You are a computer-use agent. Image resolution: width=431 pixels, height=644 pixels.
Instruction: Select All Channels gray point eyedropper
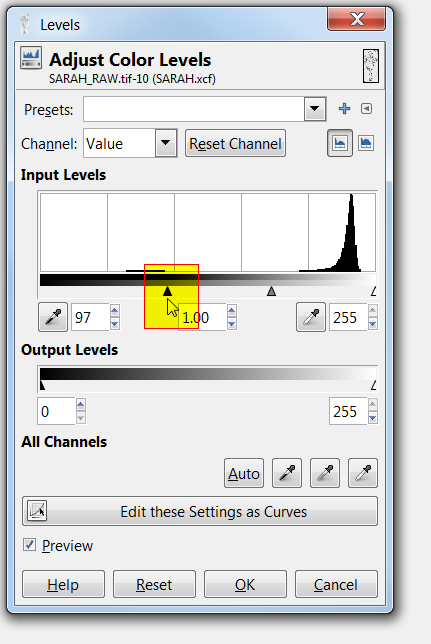325,473
